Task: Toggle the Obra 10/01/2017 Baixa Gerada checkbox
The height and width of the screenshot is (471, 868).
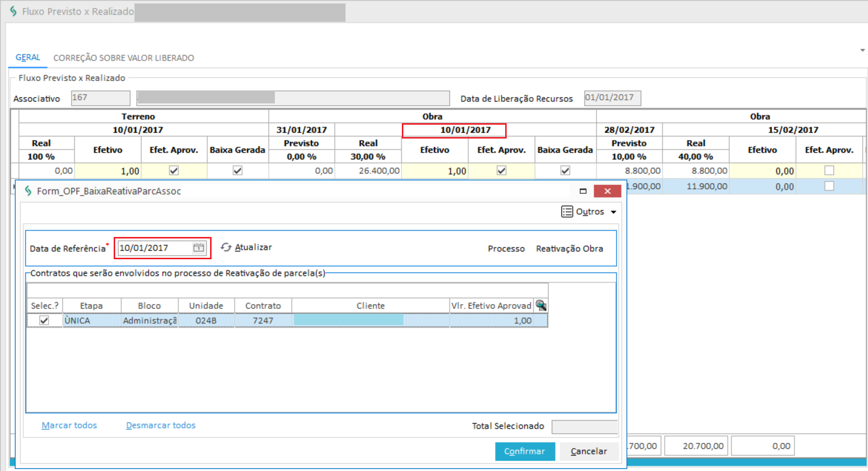Action: pyautogui.click(x=565, y=171)
